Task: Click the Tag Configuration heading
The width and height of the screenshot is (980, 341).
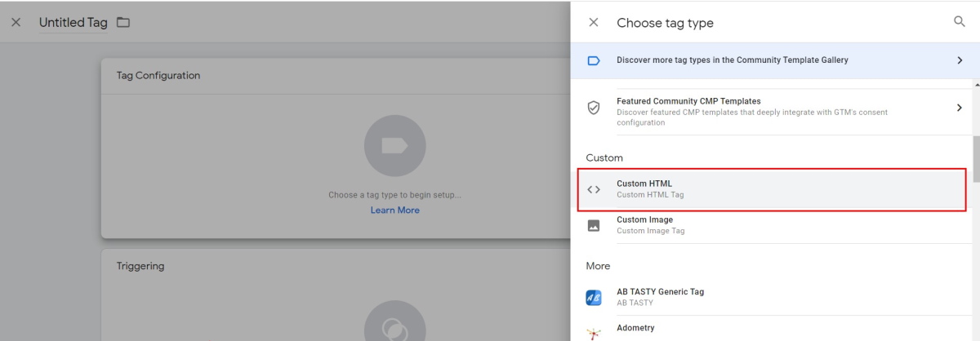Action: (158, 76)
